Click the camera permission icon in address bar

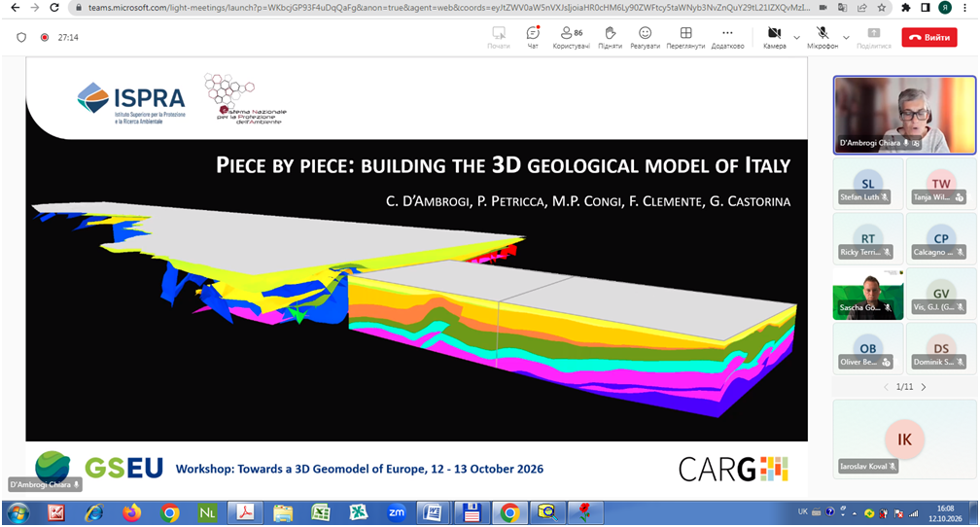coord(823,8)
